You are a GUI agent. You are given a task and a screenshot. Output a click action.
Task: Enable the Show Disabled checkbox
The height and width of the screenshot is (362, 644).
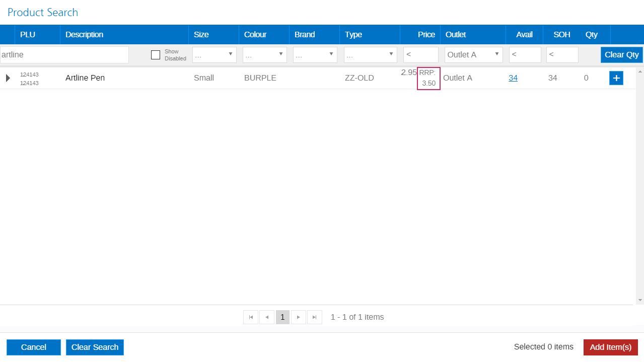coord(156,55)
